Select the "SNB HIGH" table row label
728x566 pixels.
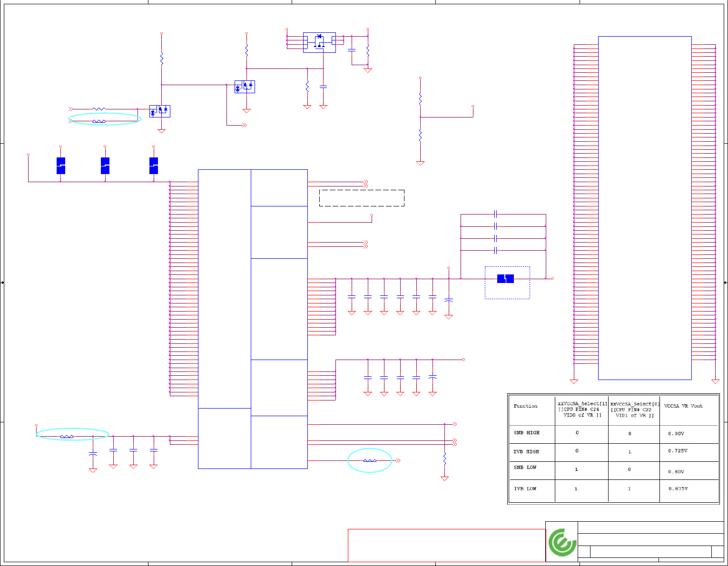point(527,433)
